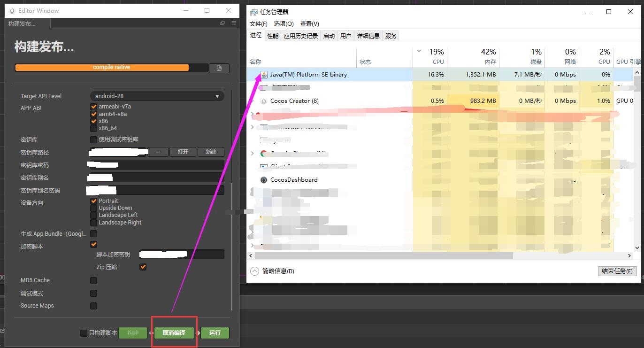Open the 查看(V) menu
644x348 pixels.
(310, 24)
